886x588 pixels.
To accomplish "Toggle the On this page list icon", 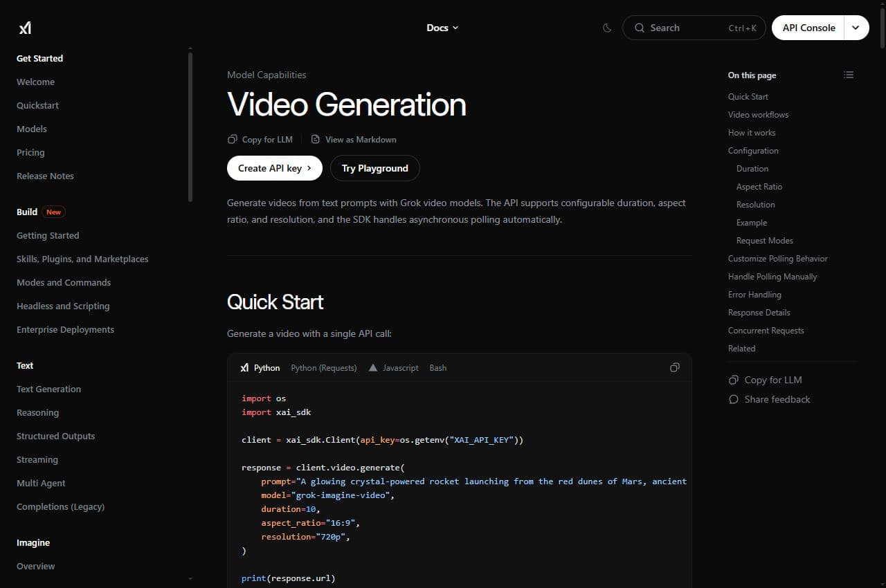I will pyautogui.click(x=849, y=75).
